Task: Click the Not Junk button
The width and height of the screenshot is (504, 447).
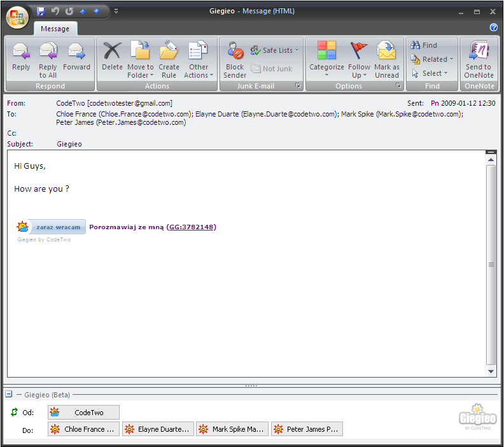Action: (x=272, y=69)
